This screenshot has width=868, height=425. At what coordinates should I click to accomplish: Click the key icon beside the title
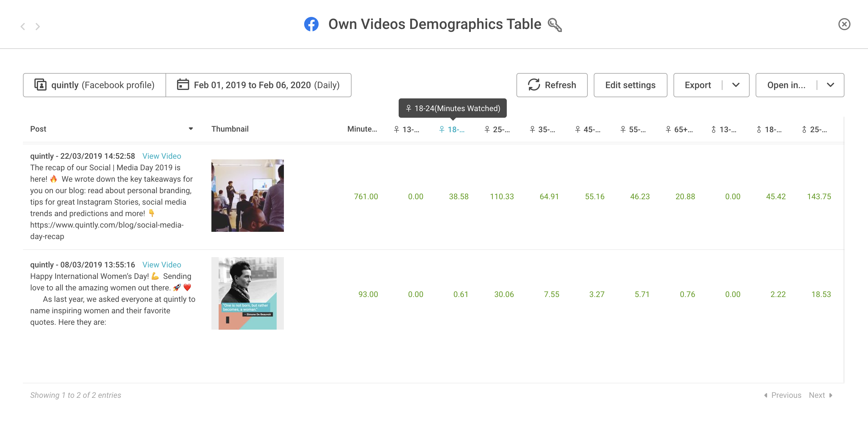coord(555,24)
